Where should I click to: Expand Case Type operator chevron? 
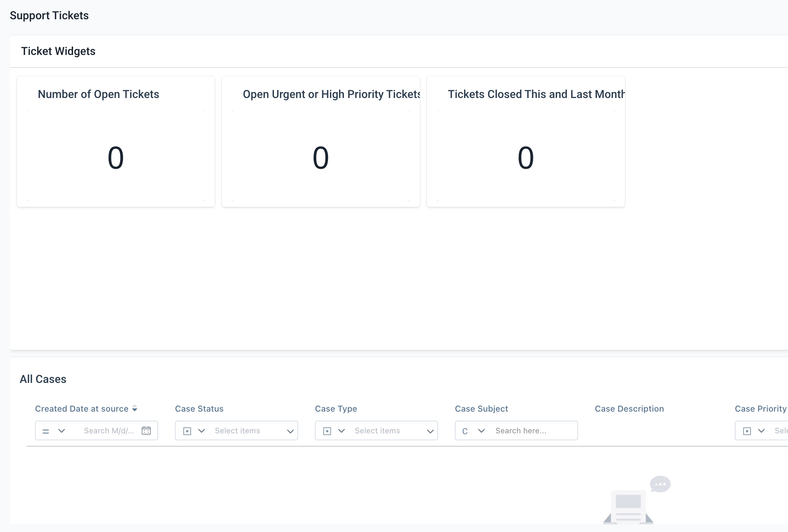[342, 430]
